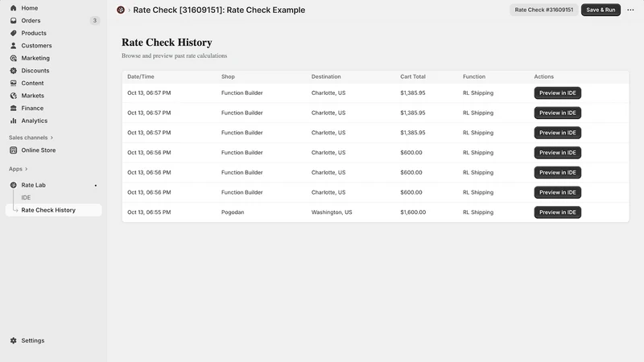Click the Function column header
The width and height of the screenshot is (644, 362).
[x=474, y=76]
